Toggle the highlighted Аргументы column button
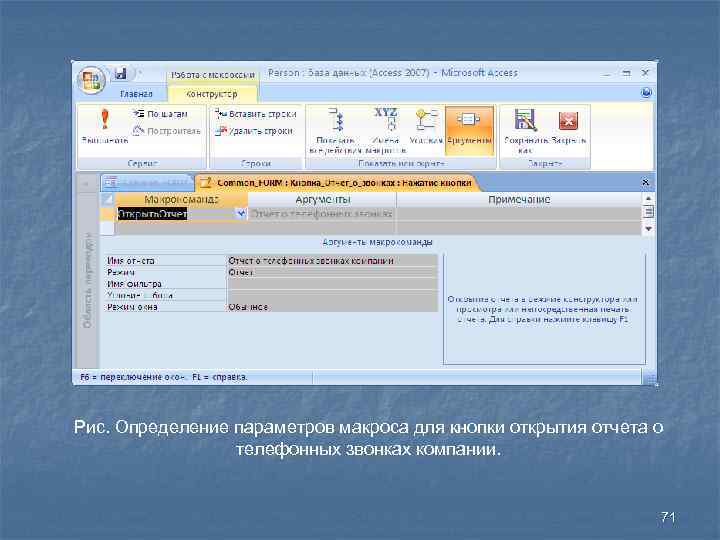The image size is (720, 540). pyautogui.click(x=469, y=130)
